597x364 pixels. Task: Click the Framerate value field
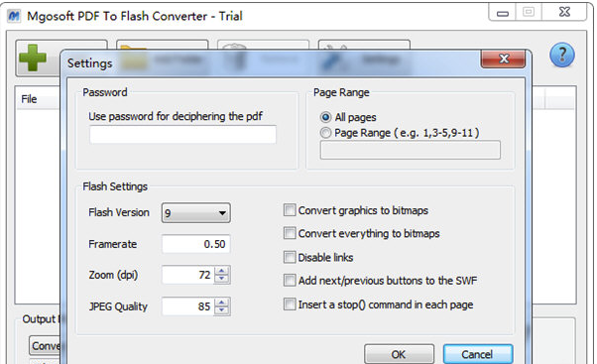pos(196,244)
